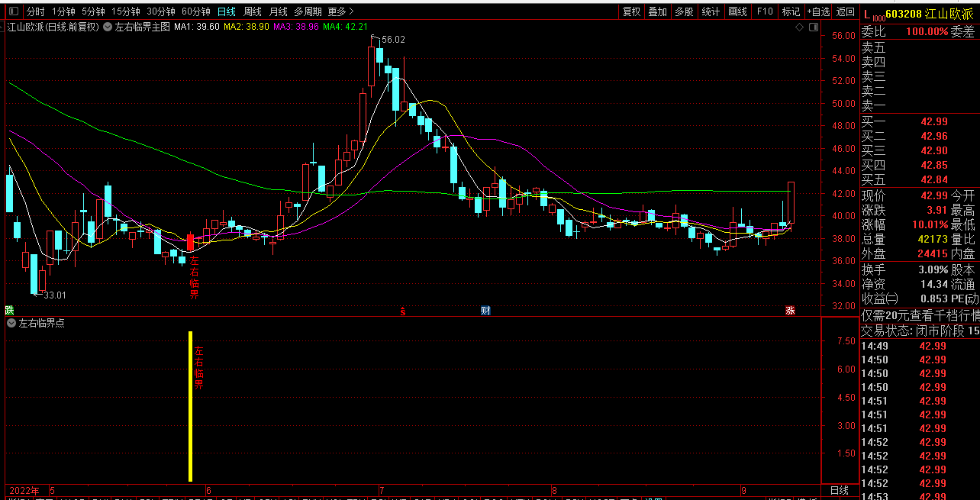Click the 日线 label at timeline end

coord(838,490)
